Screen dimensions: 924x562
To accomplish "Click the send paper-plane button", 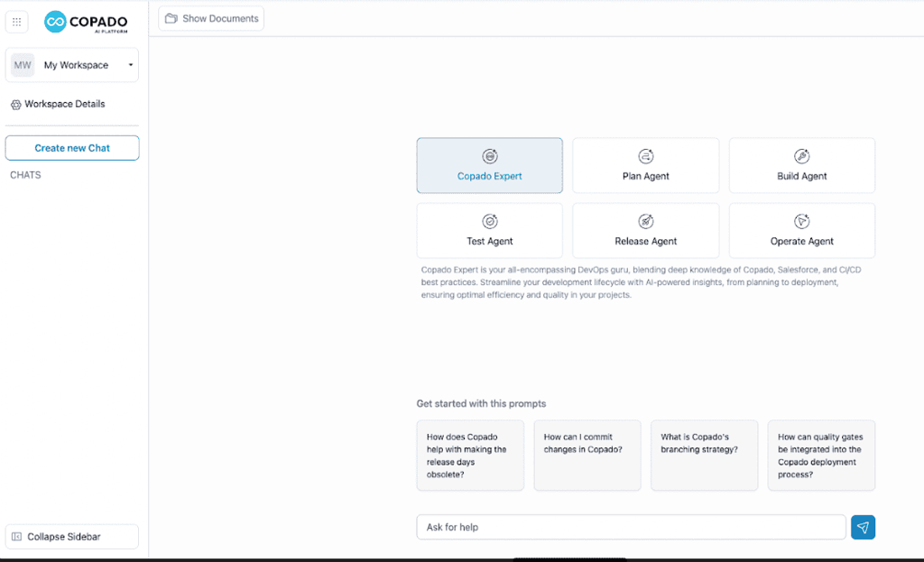I will click(x=863, y=527).
